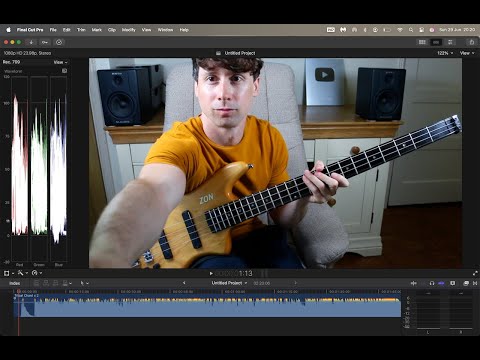Open Control Center icon in menu bar
Image resolution: width=480 pixels, height=360 pixels.
(x=422, y=30)
